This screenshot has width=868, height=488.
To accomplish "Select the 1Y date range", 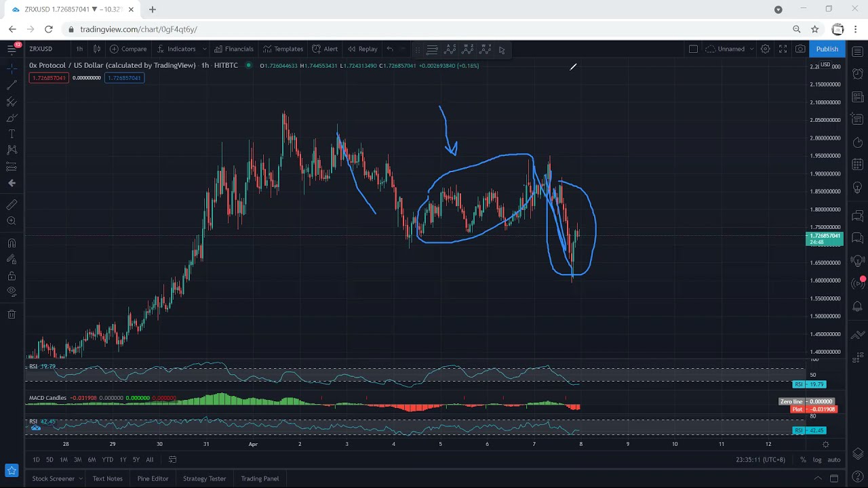I will [x=123, y=460].
